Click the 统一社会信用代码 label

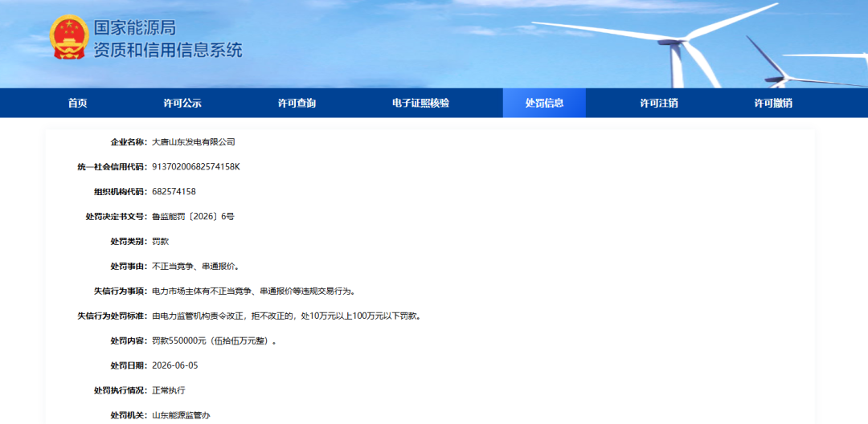point(113,167)
